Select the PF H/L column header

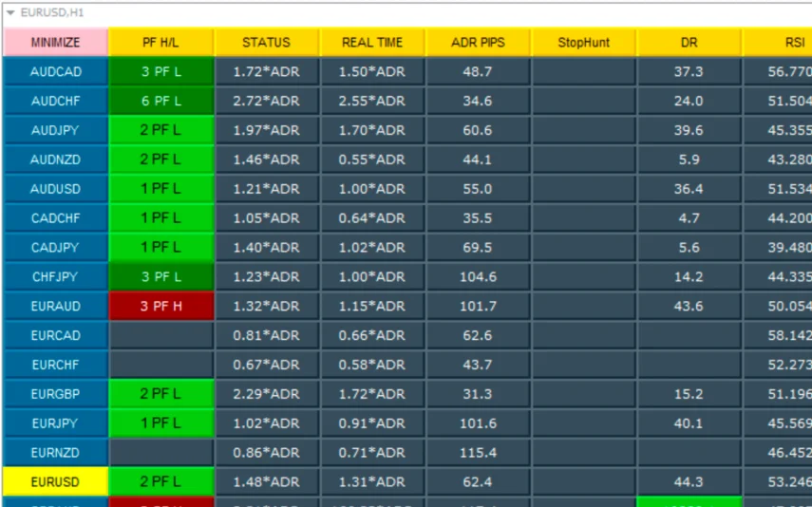click(x=161, y=43)
